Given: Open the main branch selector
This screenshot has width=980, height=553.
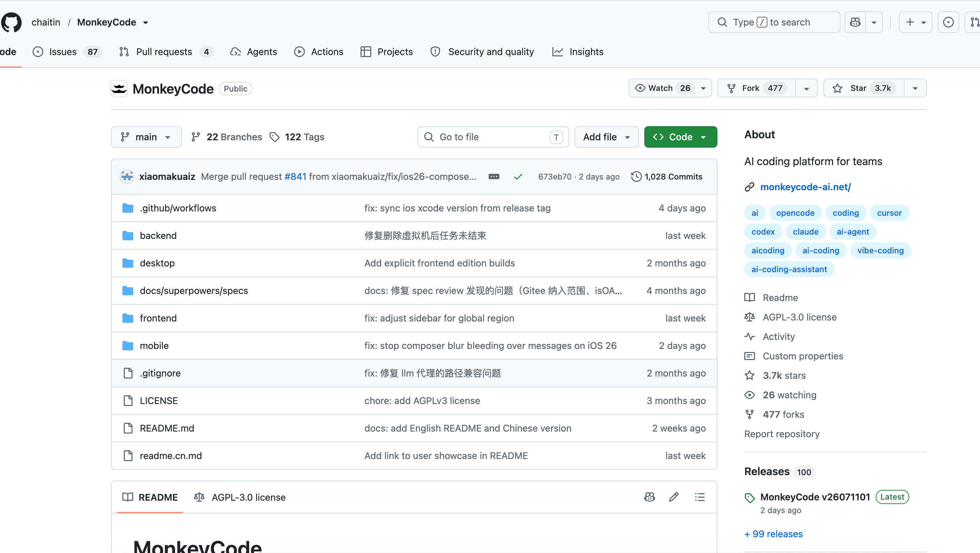Looking at the screenshot, I should (x=146, y=137).
